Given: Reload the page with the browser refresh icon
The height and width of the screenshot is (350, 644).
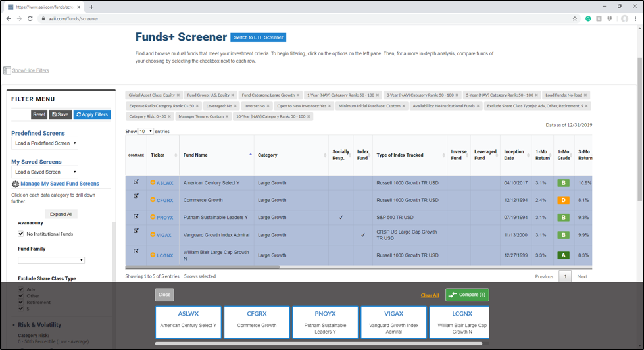Looking at the screenshot, I should (x=30, y=19).
